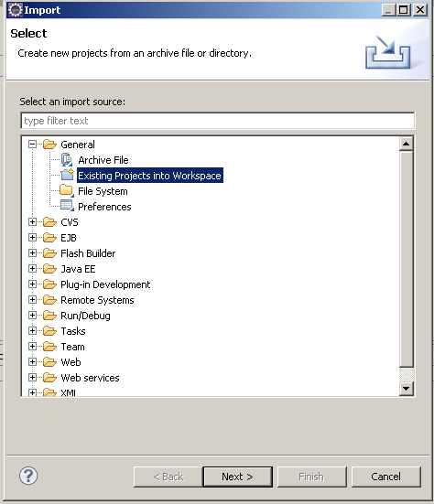Minimize the Import dialog window
The image size is (434, 504).
coord(388,10)
